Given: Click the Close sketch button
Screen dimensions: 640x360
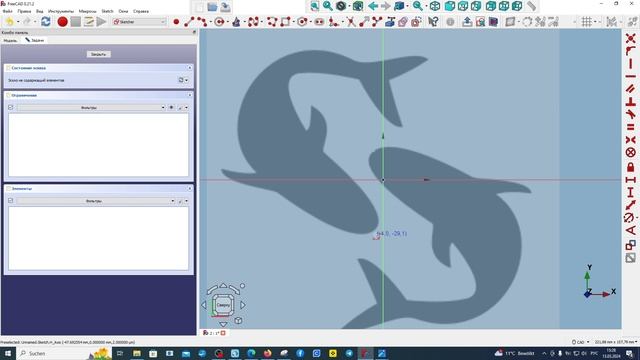Looking at the screenshot, I should click(x=98, y=54).
